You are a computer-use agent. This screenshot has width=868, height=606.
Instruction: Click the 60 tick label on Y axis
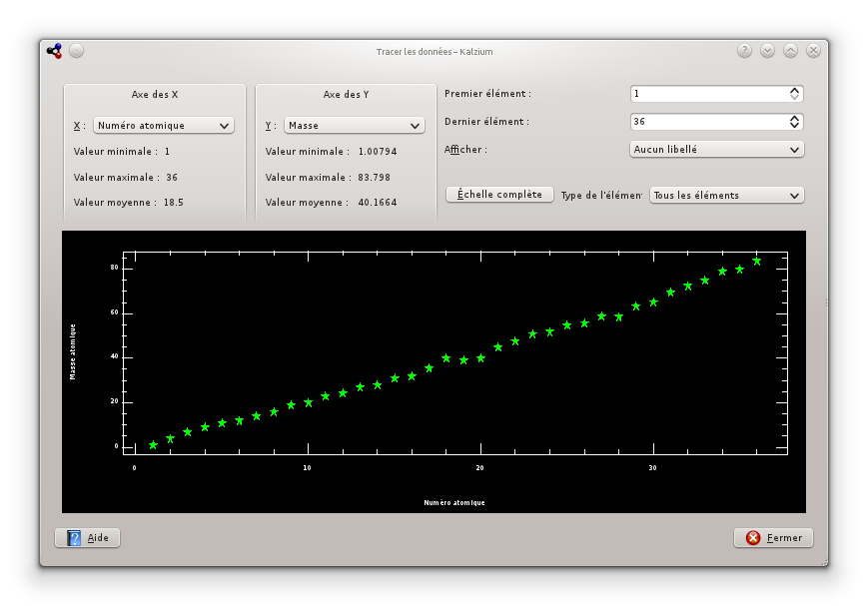[x=114, y=312]
